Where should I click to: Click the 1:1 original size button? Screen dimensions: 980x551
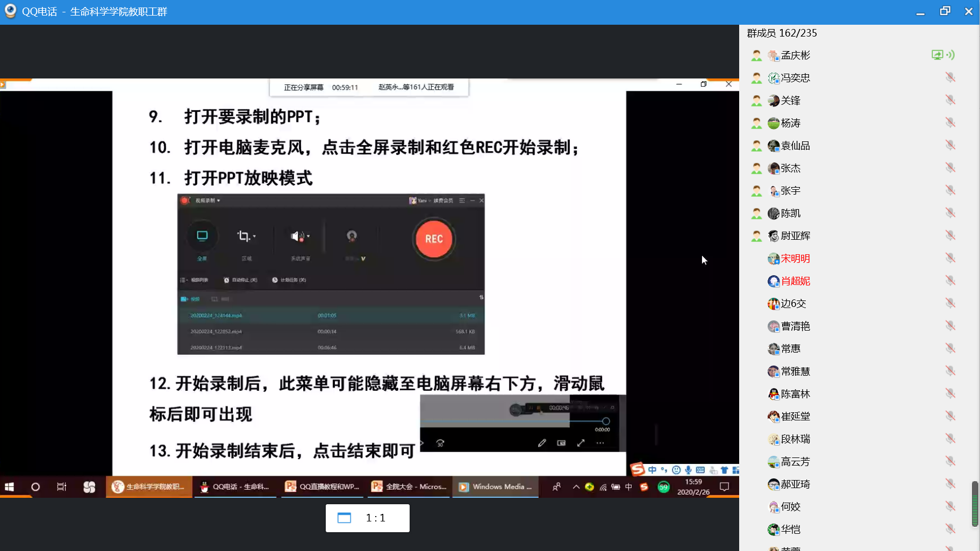(368, 518)
